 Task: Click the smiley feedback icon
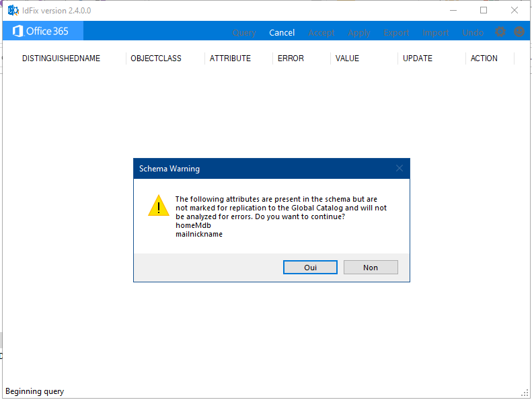pyautogui.click(x=519, y=32)
